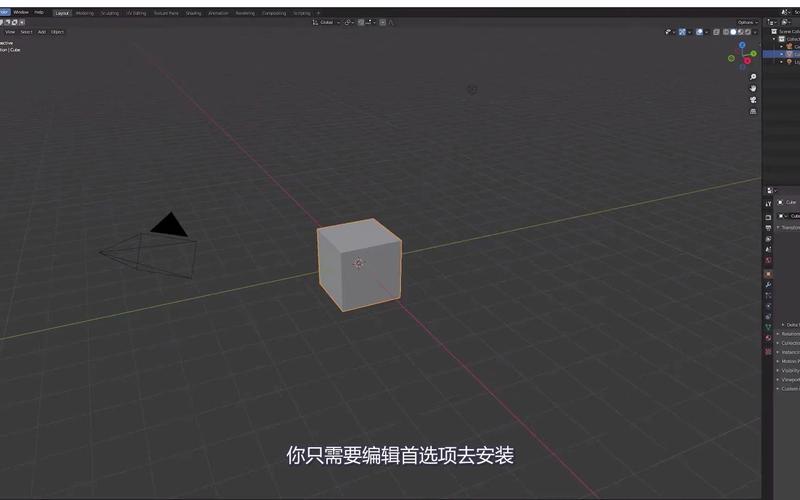
Task: Open the Transform Orientation Global dropdown
Action: click(327, 22)
